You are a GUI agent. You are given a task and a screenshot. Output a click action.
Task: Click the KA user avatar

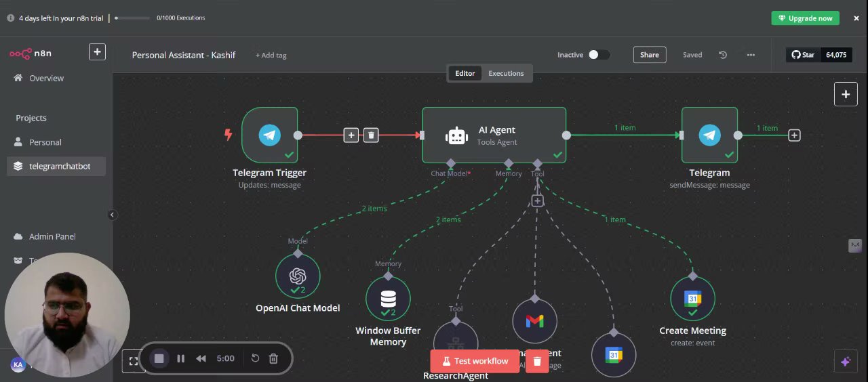coord(18,364)
